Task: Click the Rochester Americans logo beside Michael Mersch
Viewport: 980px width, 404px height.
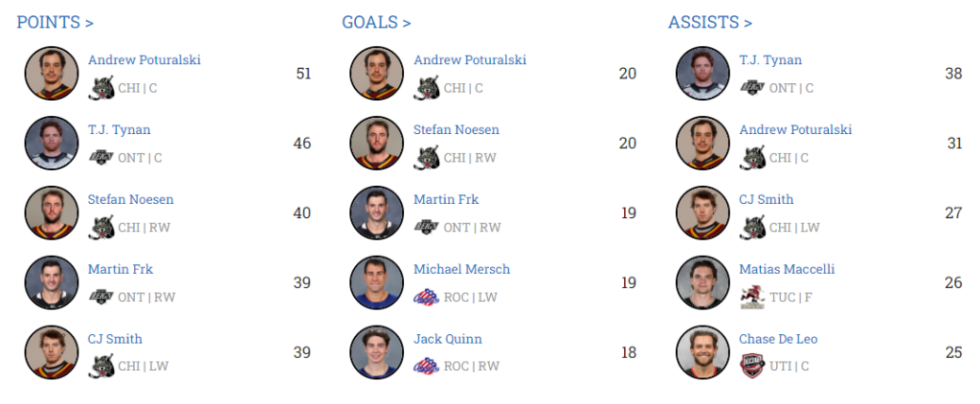Action: [x=427, y=297]
